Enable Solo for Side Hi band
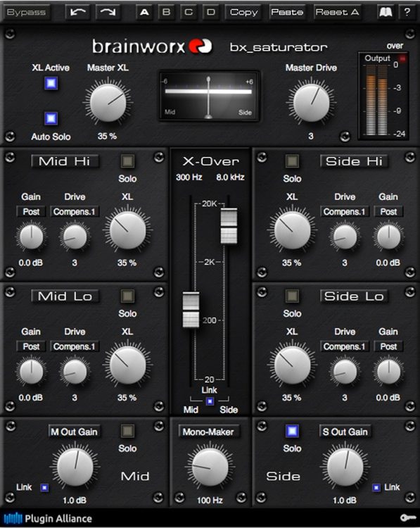 coord(292,161)
